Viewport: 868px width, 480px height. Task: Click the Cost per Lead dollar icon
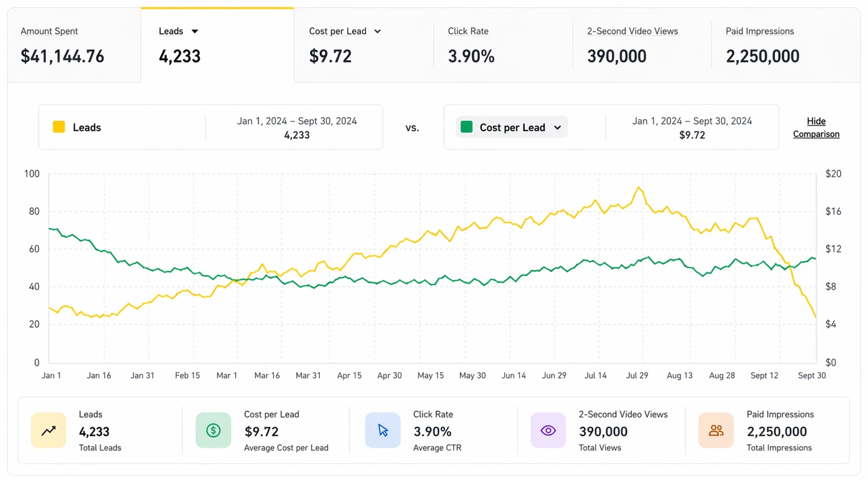point(213,430)
